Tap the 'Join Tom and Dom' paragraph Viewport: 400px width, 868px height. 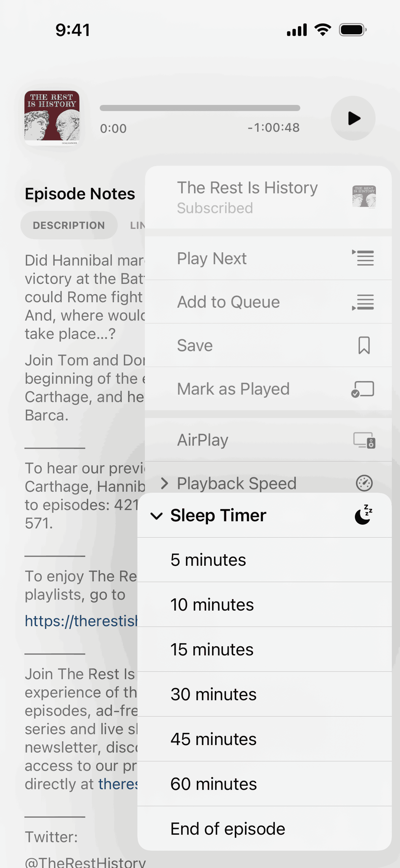[85, 387]
